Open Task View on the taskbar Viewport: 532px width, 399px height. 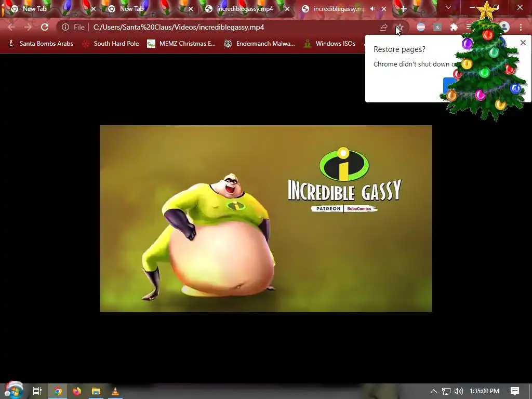pos(37,391)
